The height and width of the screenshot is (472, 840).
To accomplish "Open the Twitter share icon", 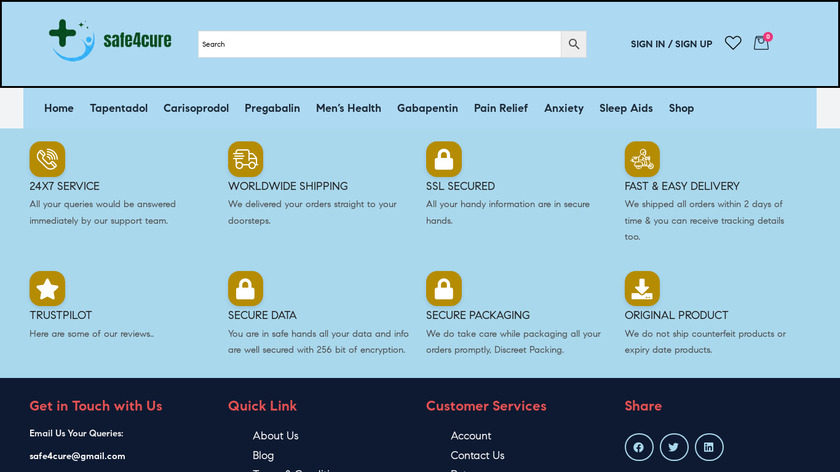I will point(673,447).
